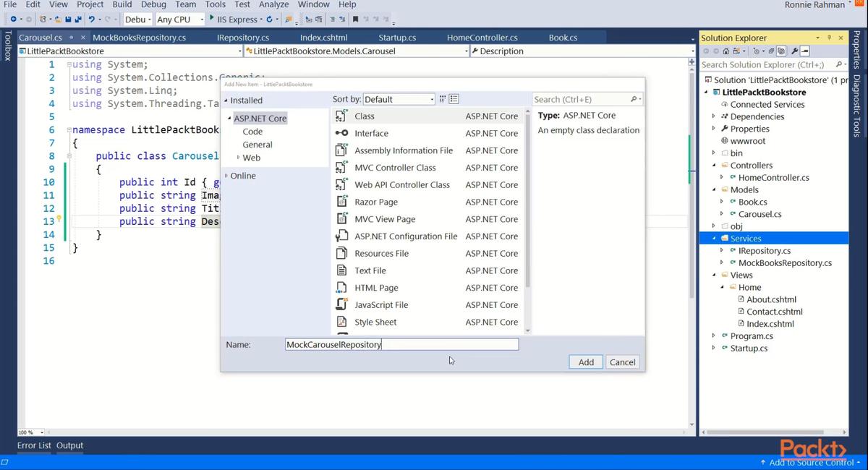Toggle Show All Files in Solution Explorer
The width and height of the screenshot is (868, 470).
point(781,51)
